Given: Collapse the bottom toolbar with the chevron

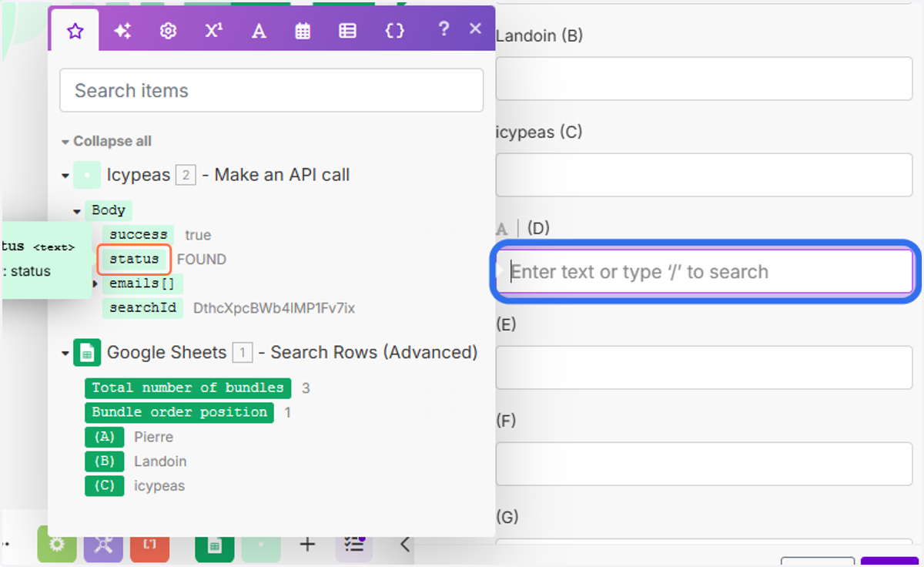Looking at the screenshot, I should pyautogui.click(x=405, y=545).
